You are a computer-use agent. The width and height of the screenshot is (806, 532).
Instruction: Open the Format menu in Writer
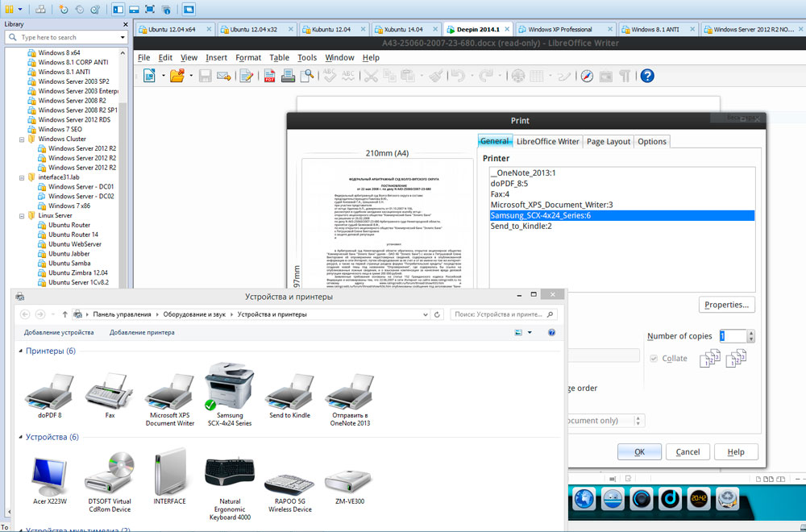click(248, 58)
